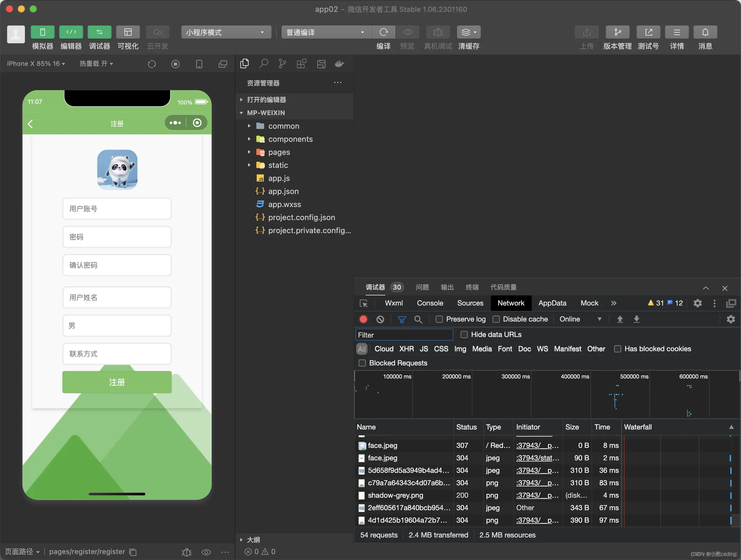The height and width of the screenshot is (560, 741).
Task: Clear network log with the block icon
Action: [x=380, y=319]
